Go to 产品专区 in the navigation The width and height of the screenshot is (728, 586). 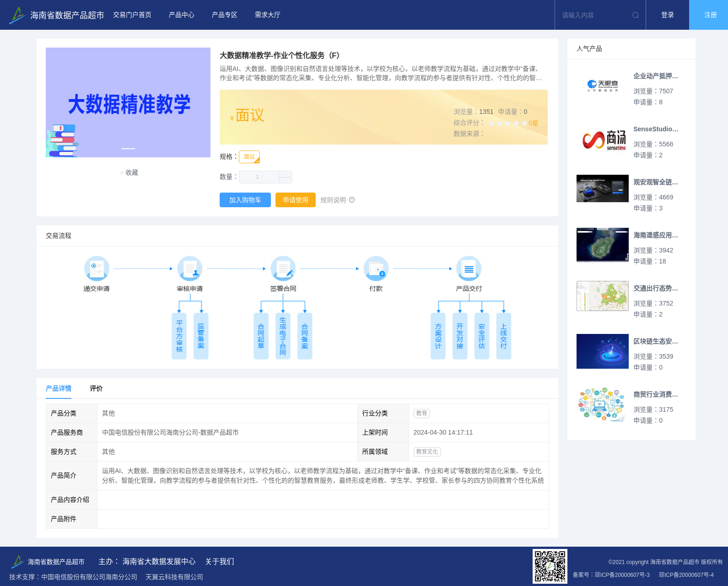tap(225, 15)
